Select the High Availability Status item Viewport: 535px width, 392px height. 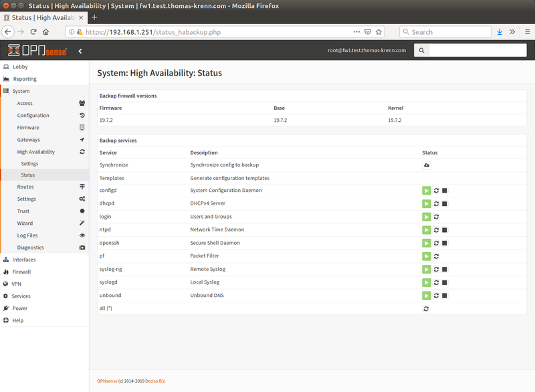click(45, 175)
